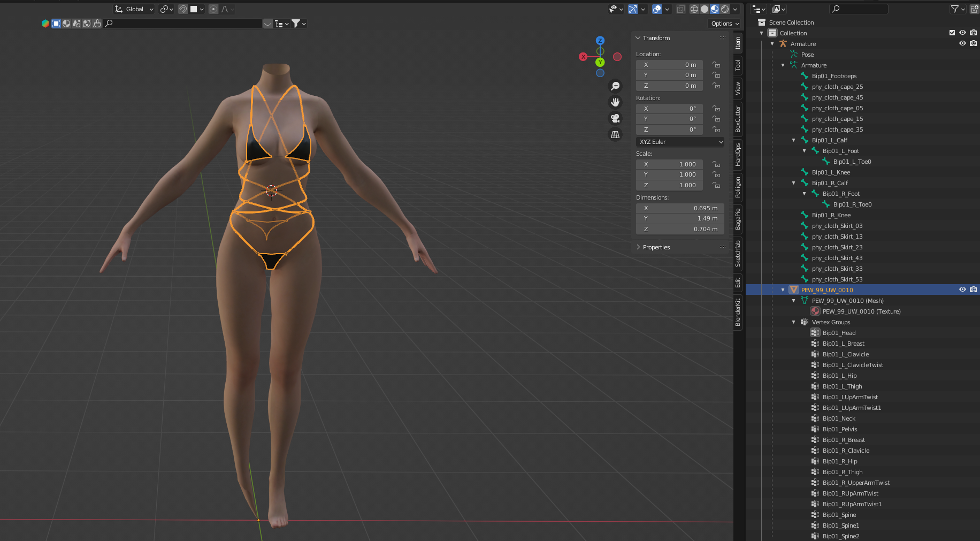Toggle proportional editing icon
This screenshot has height=541, width=980.
[x=213, y=9]
